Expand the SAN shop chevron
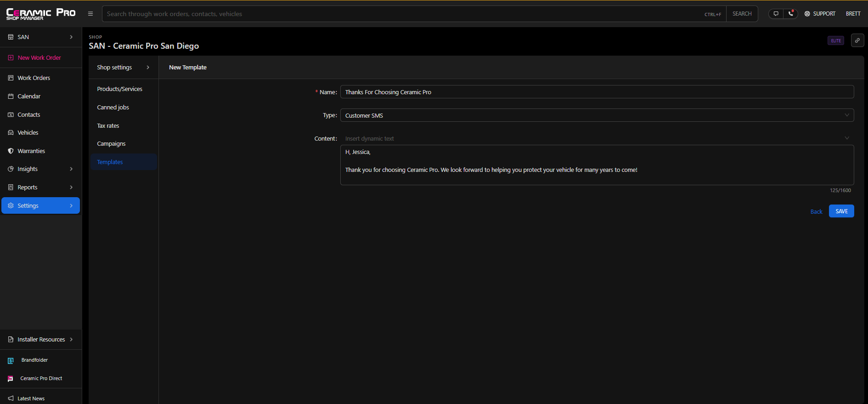Screen dimensions: 868x404 pyautogui.click(x=71, y=37)
